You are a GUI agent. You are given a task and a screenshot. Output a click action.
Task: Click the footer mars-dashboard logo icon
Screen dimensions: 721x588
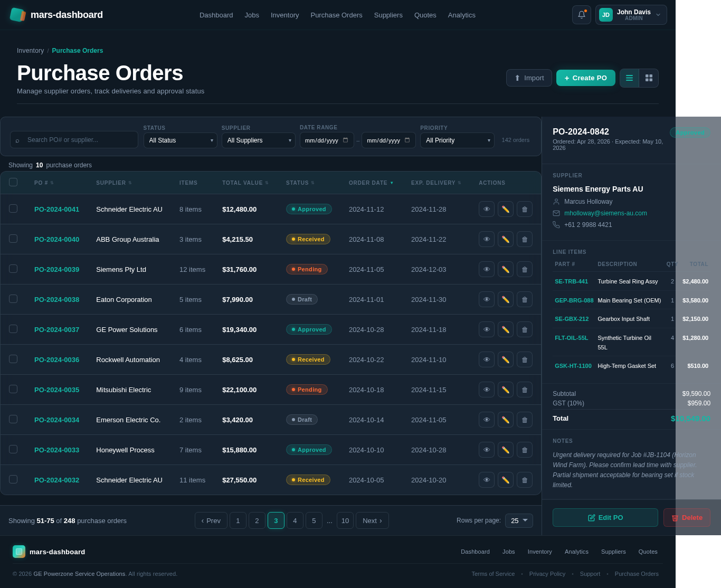pyautogui.click(x=19, y=552)
